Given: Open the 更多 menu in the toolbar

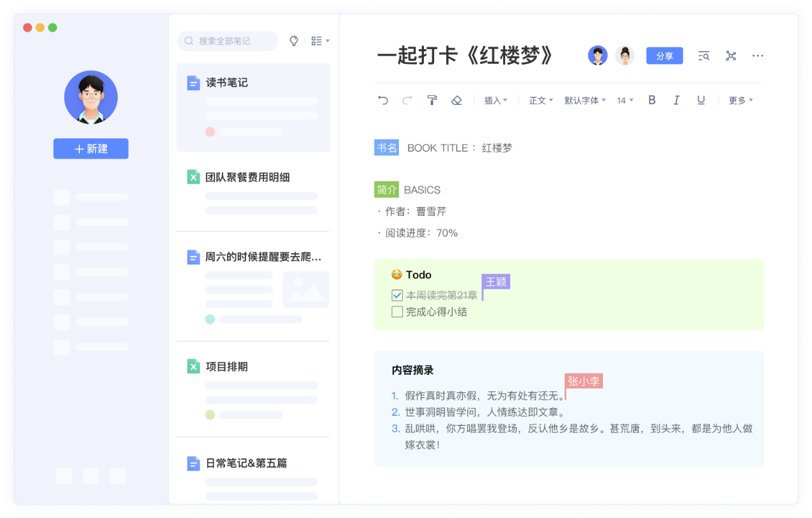Looking at the screenshot, I should [740, 100].
